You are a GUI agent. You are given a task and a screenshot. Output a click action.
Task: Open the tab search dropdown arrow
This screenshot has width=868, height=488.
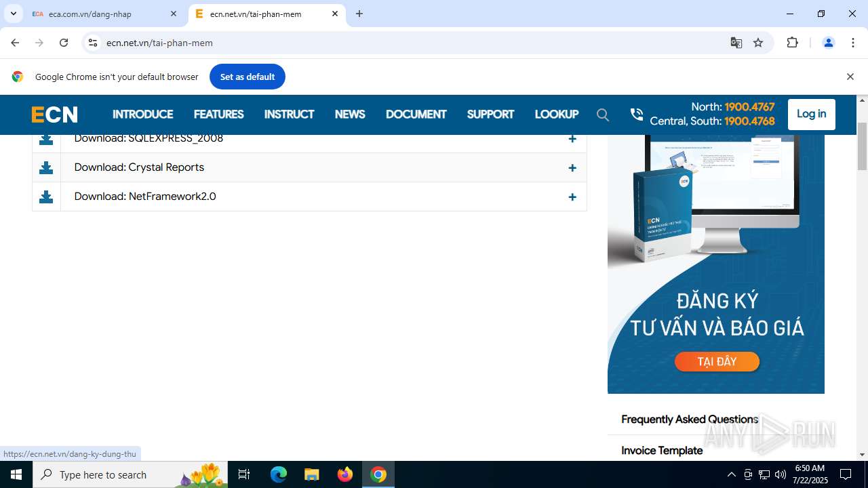[x=13, y=14]
